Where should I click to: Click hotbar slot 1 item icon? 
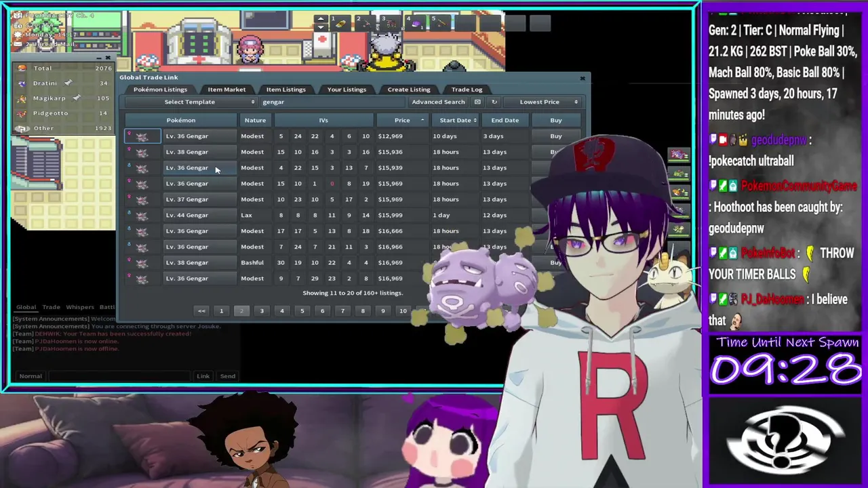tap(340, 24)
